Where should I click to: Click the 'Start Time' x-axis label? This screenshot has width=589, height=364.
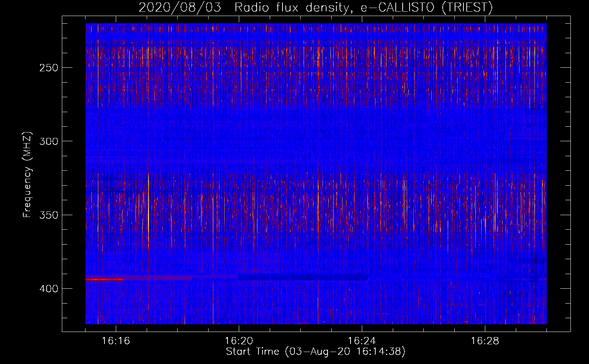[x=316, y=352]
